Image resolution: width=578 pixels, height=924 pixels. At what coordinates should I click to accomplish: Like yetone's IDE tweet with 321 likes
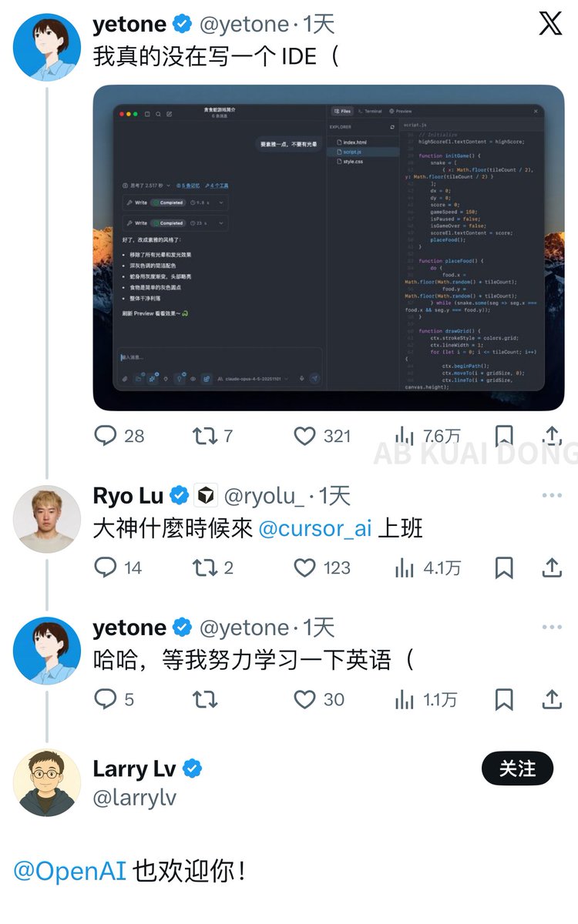pos(305,437)
